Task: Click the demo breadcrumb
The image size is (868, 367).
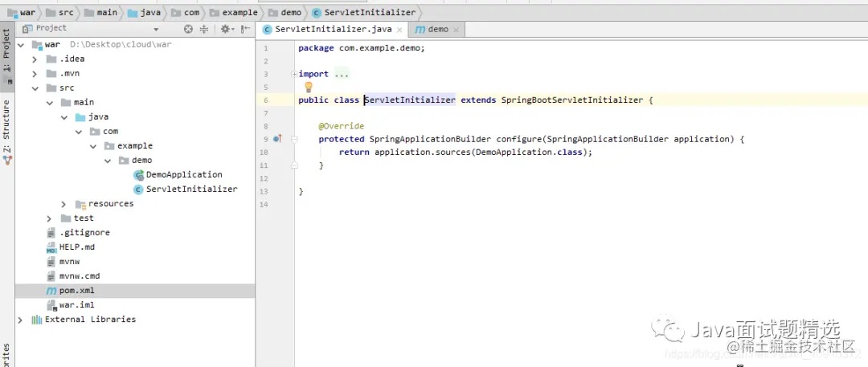Action: 285,12
